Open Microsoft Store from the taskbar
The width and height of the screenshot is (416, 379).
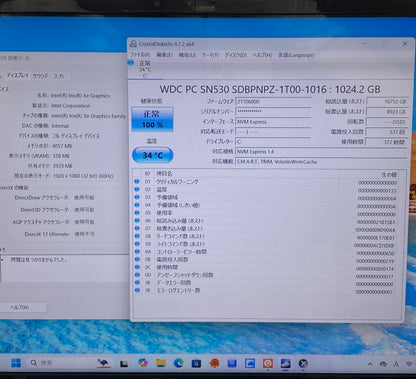(196, 363)
